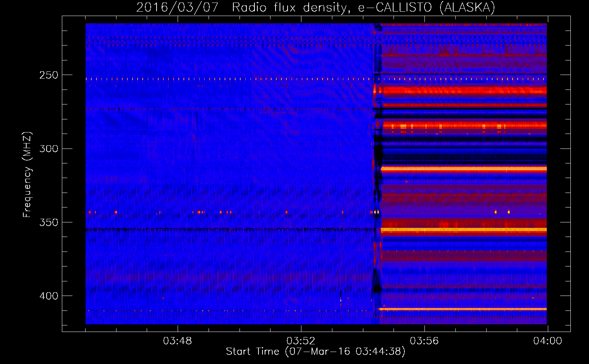Image resolution: width=589 pixels, height=364 pixels.
Task: Click the 03:56 time tick label
Action: tap(424, 341)
